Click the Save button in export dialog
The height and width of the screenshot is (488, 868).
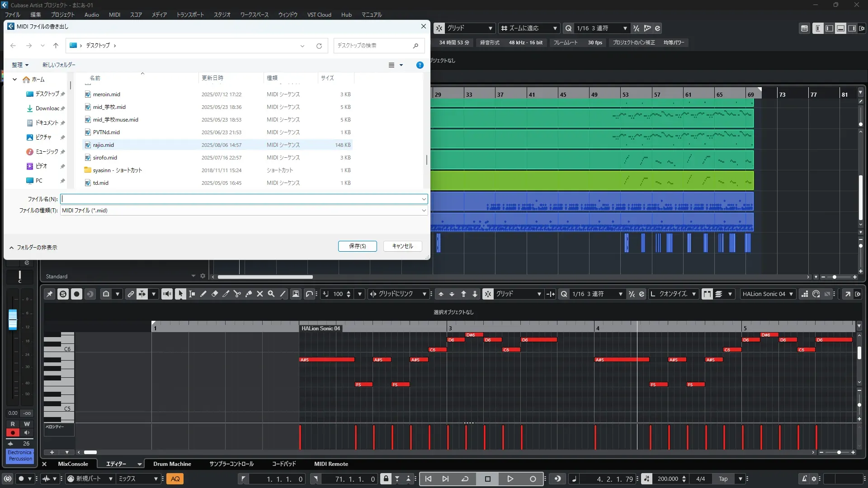(357, 246)
